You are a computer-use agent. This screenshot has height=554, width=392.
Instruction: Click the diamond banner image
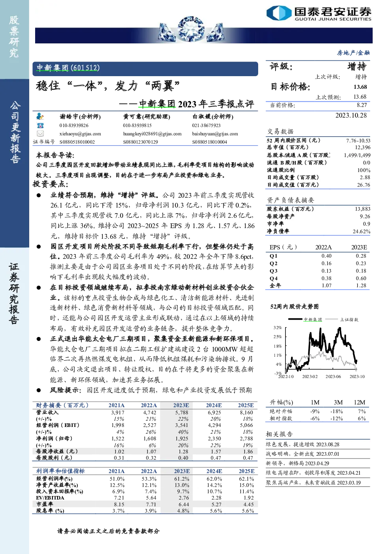tap(191, 30)
